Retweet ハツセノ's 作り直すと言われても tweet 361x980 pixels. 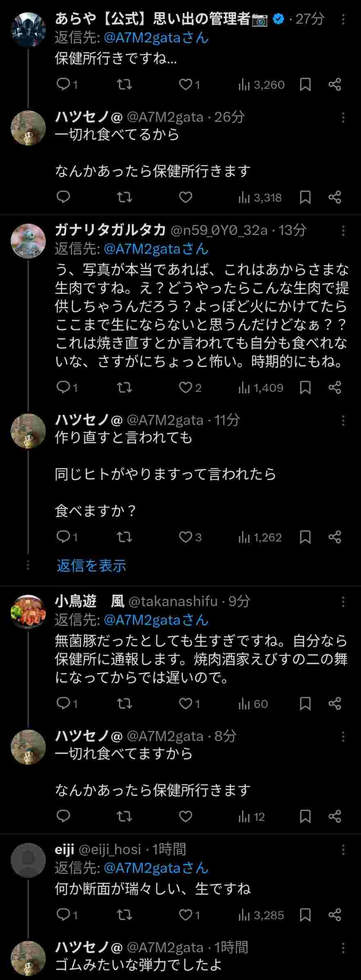[124, 537]
